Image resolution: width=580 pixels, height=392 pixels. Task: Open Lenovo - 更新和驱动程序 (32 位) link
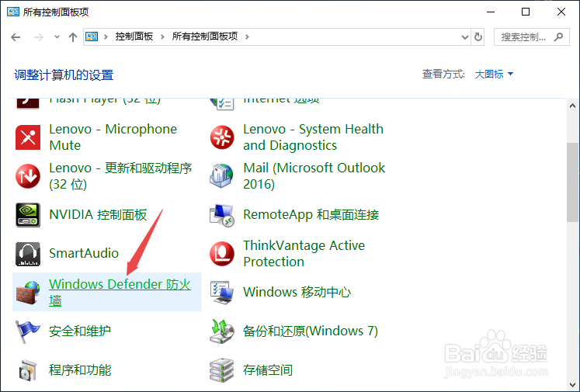(120, 176)
